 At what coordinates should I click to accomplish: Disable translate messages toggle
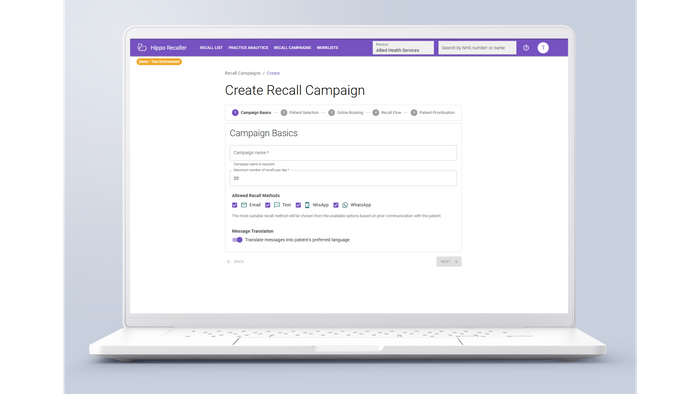point(237,240)
